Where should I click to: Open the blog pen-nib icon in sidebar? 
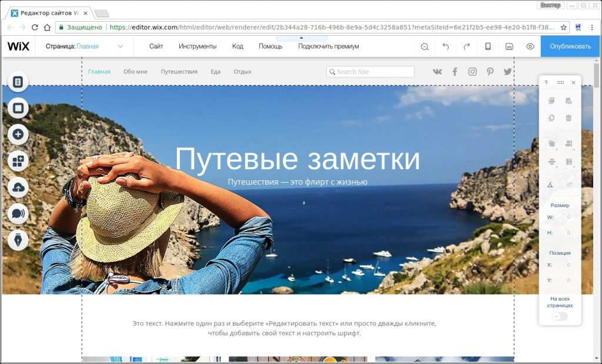click(18, 240)
